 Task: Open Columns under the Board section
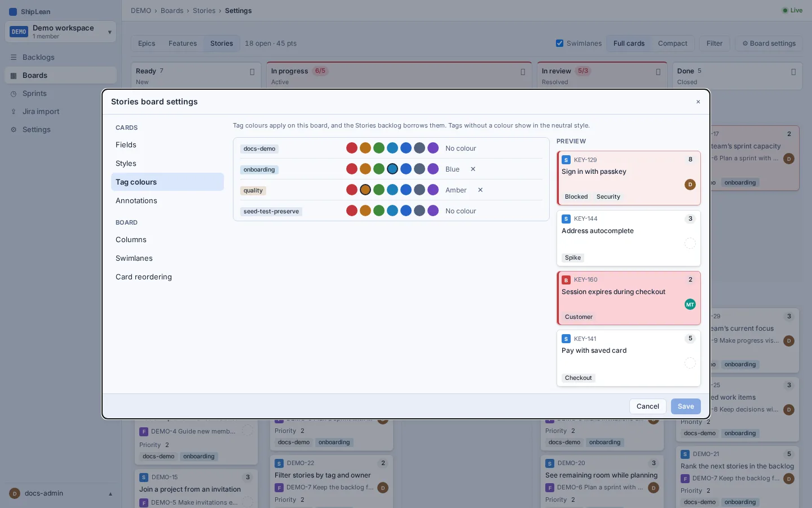tap(167, 240)
